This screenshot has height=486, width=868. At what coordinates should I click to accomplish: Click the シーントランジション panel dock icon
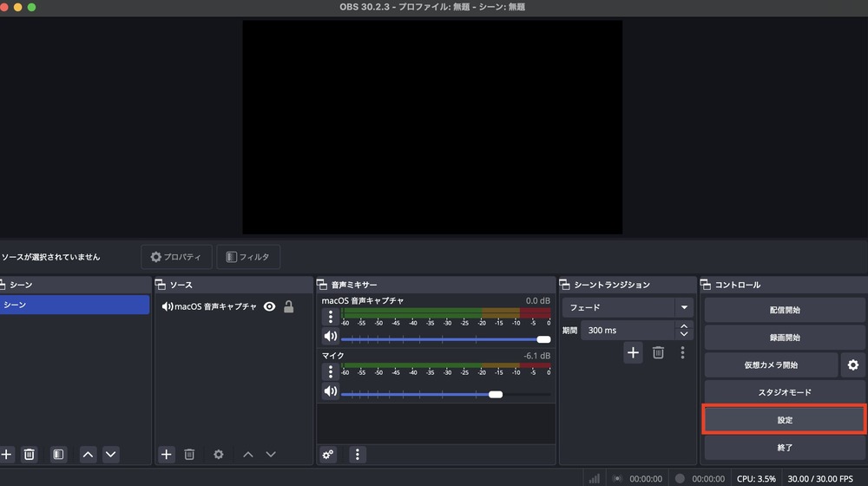point(565,285)
